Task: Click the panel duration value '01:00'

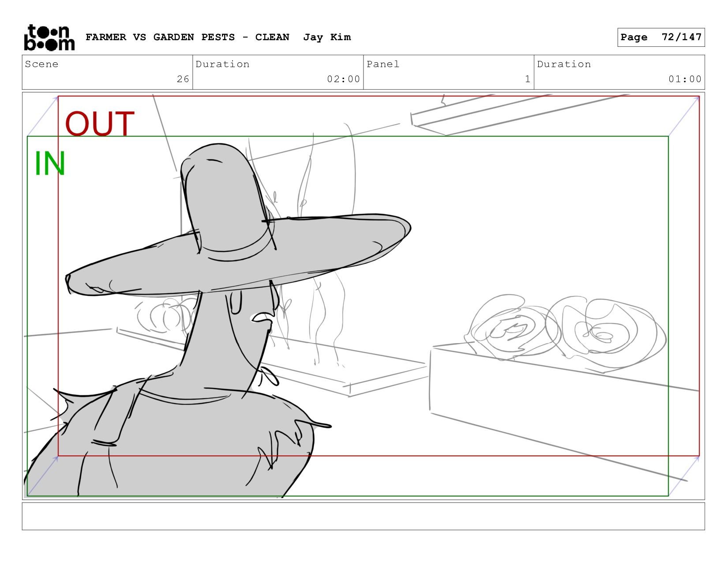Action: click(x=685, y=79)
